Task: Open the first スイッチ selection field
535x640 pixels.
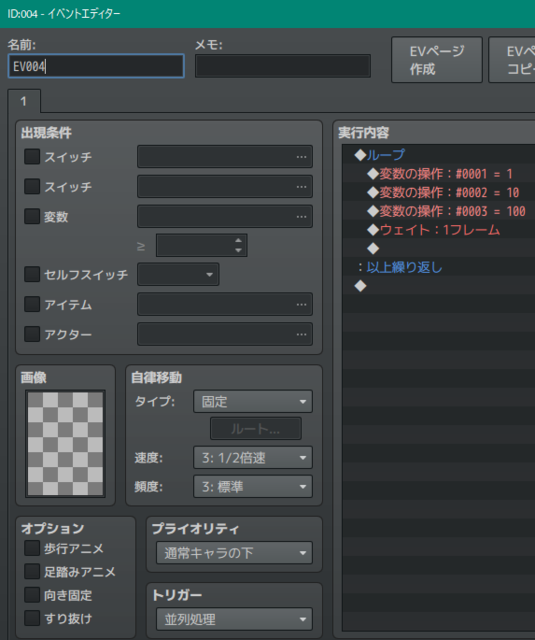Action: point(225,157)
